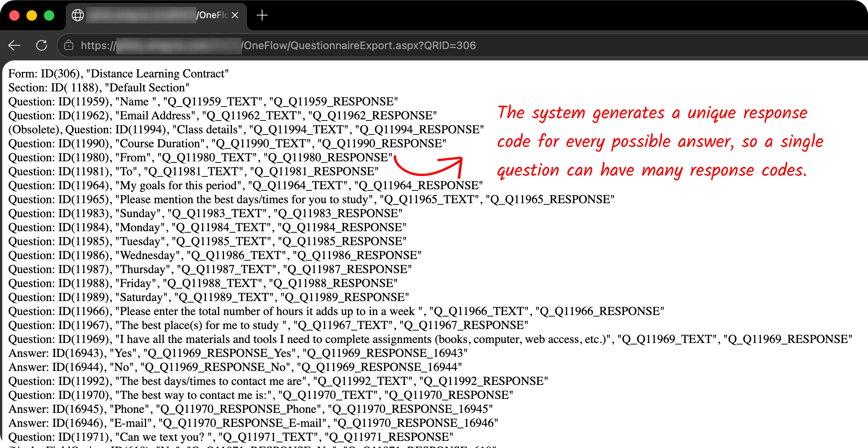Image resolution: width=868 pixels, height=448 pixels.
Task: Click the Answer ID(16943) "Yes" line
Action: tap(238, 353)
